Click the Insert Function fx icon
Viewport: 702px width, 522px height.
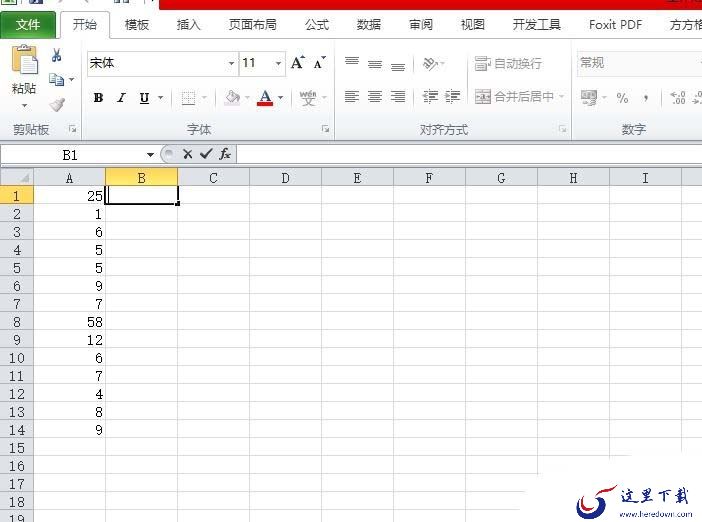(225, 154)
